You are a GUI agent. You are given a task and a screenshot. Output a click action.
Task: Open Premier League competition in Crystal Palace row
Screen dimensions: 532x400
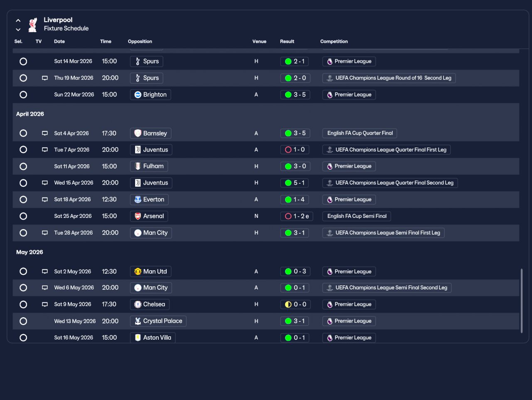coord(349,321)
